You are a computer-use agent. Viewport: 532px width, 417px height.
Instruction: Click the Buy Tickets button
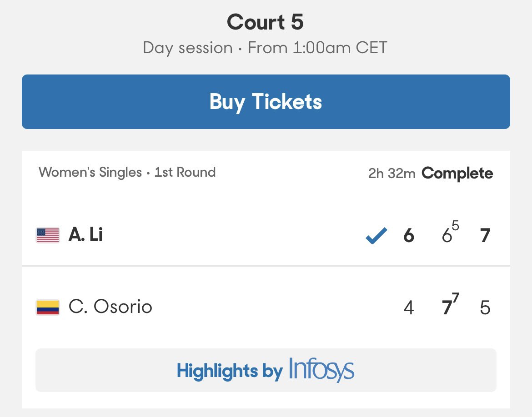pos(266,102)
